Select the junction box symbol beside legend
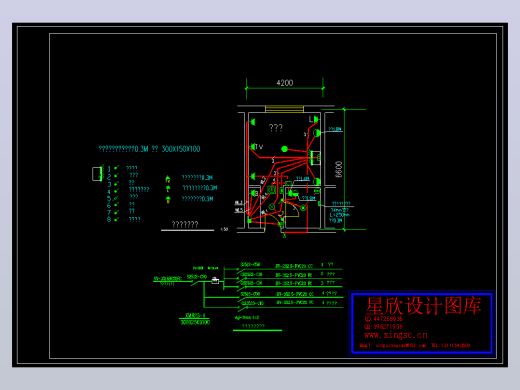Screen dimensions: 520x390 (97, 174)
